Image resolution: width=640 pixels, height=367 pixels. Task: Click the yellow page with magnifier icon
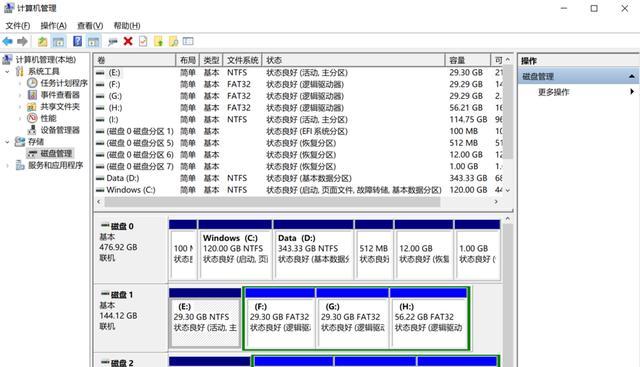coord(173,41)
